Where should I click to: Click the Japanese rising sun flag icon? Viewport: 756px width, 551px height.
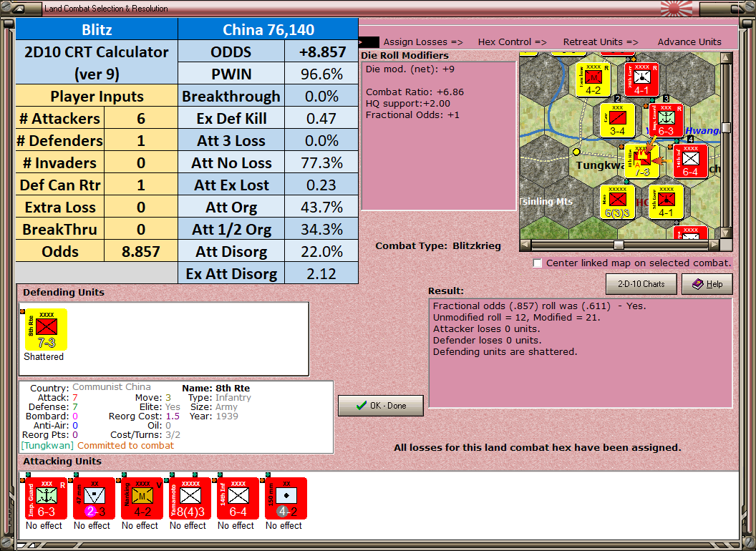coord(676,8)
